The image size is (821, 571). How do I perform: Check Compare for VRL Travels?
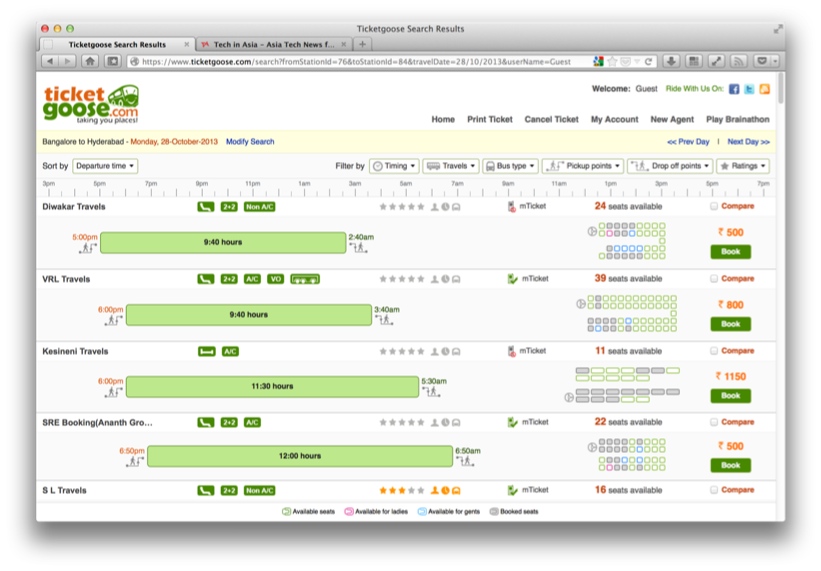tap(714, 278)
